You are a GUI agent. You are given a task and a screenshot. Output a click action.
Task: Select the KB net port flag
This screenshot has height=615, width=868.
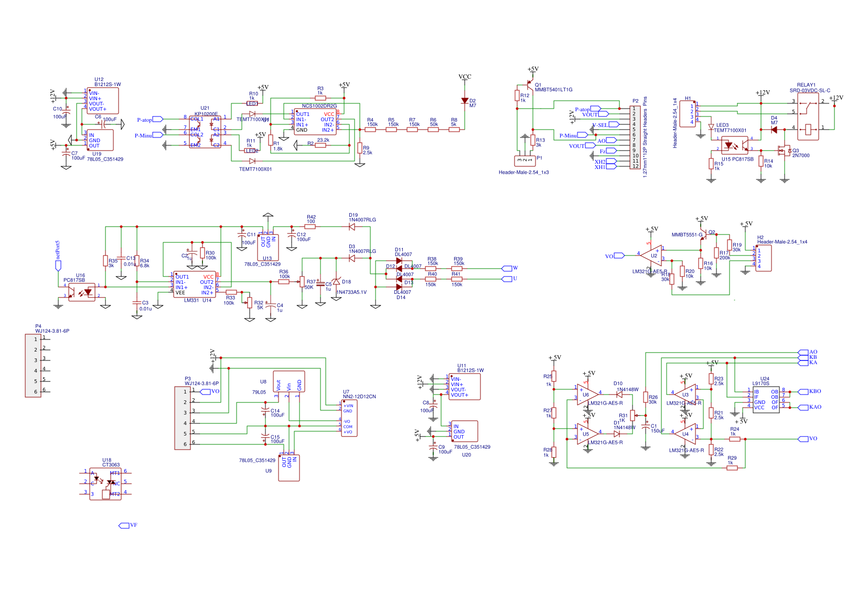click(803, 357)
